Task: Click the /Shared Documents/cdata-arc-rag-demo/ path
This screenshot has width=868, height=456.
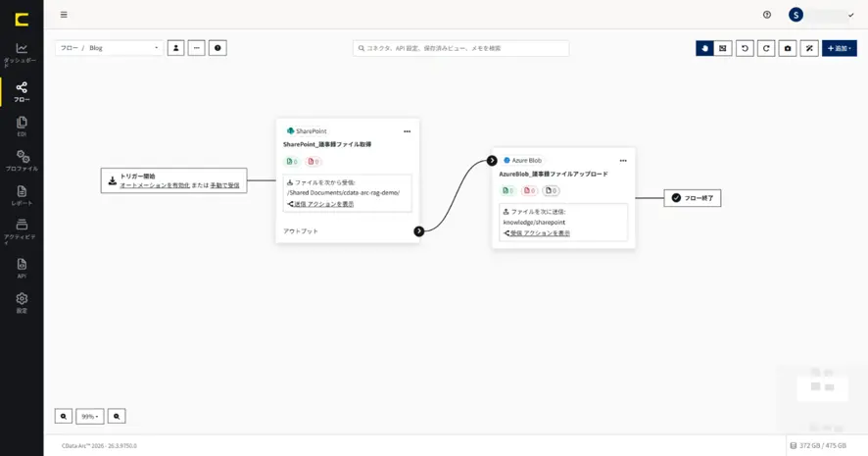Action: pos(343,193)
